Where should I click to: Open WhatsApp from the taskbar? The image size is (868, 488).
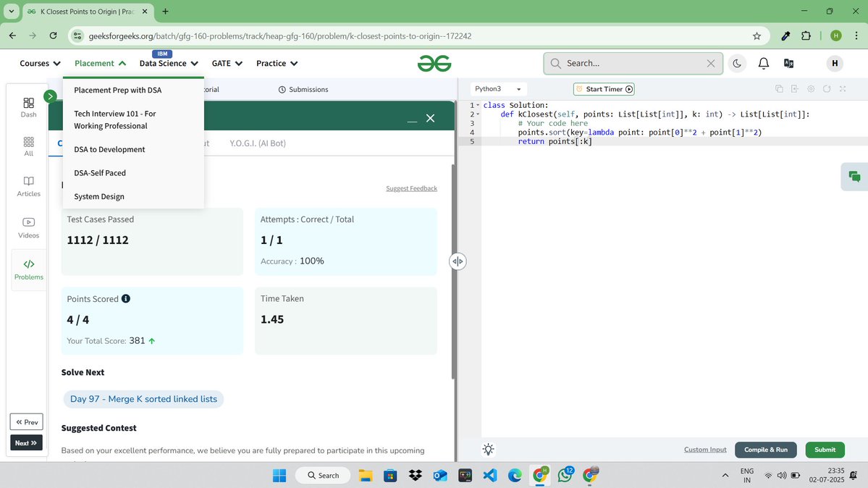pos(565,475)
